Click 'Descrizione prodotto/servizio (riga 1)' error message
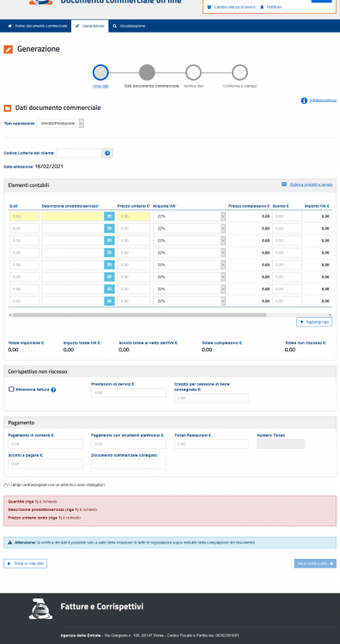Screen dimensions: 340x644 click(52, 510)
